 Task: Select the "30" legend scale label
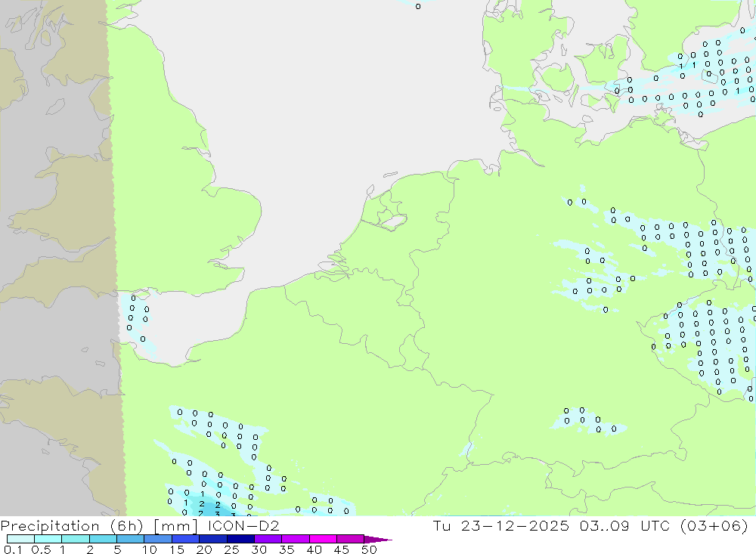[x=259, y=549]
